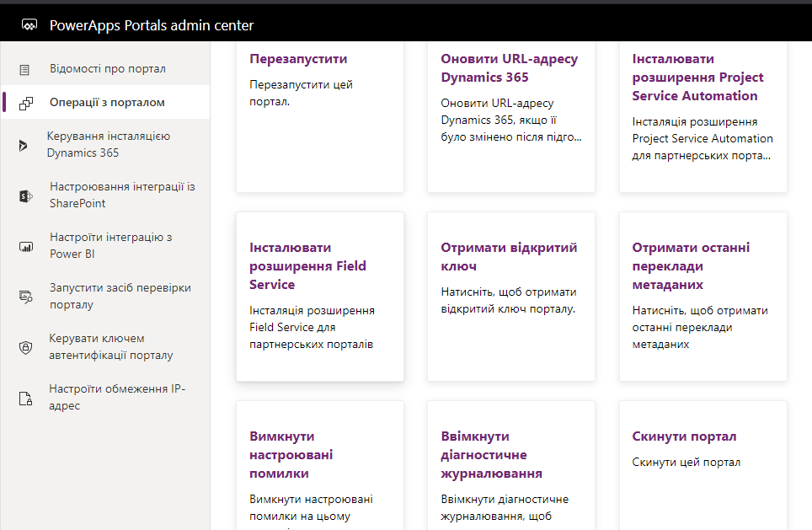
Task: Select Отримати останні переклади метаданих card
Action: coord(702,296)
